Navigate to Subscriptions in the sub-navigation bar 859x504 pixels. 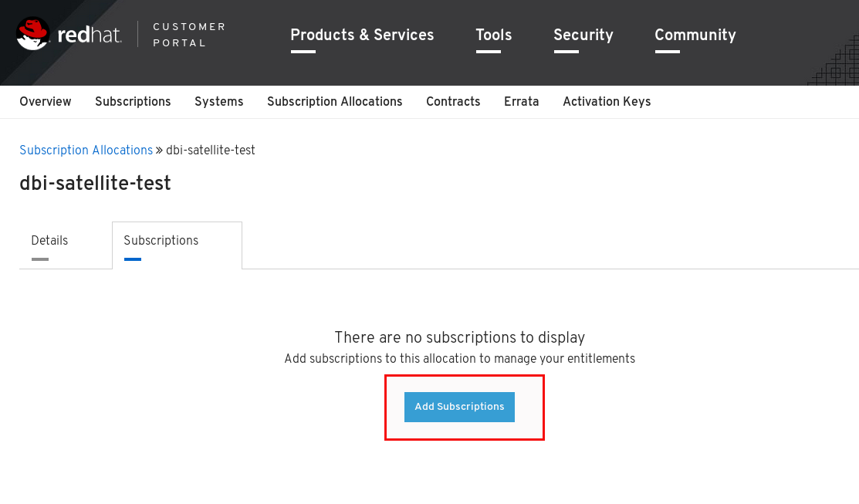133,101
